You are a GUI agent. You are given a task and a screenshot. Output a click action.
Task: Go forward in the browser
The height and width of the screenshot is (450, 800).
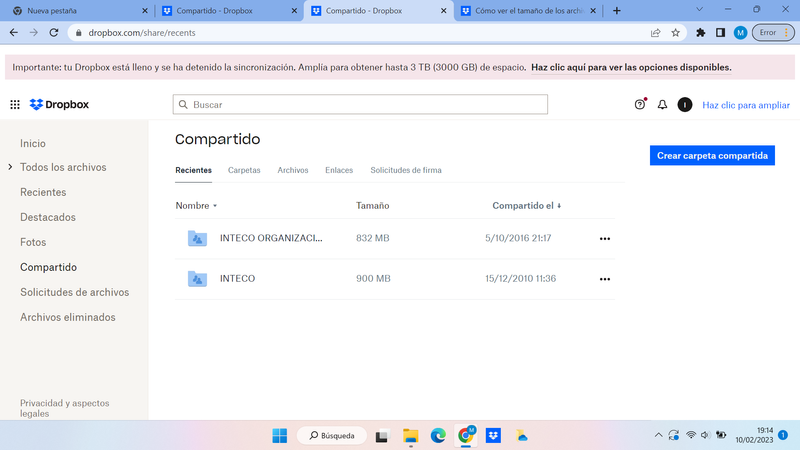[x=34, y=33]
